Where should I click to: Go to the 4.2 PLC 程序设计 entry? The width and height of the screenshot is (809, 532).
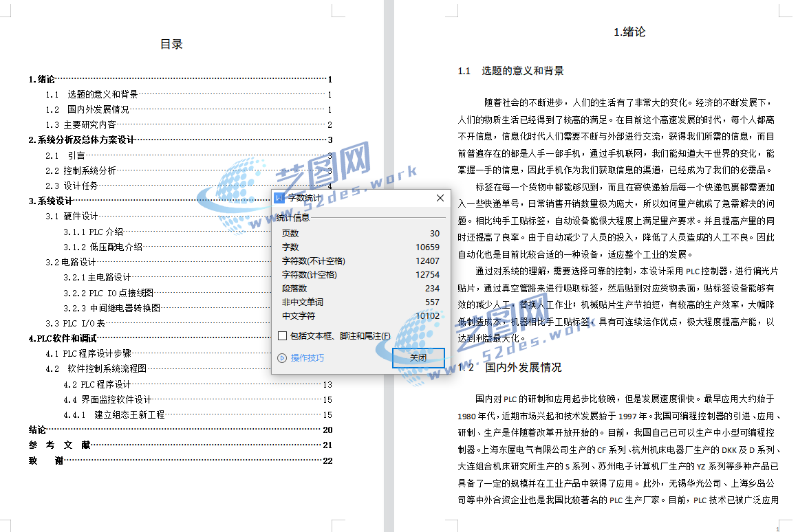coord(198,385)
